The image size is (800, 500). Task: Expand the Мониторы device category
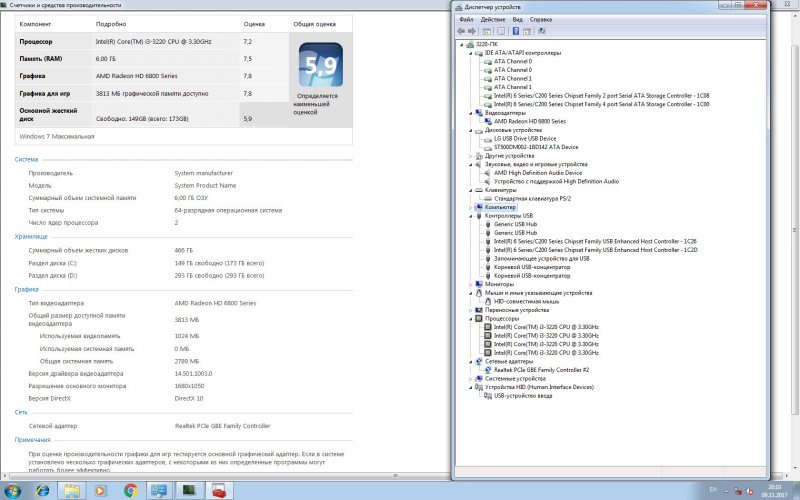coord(471,284)
